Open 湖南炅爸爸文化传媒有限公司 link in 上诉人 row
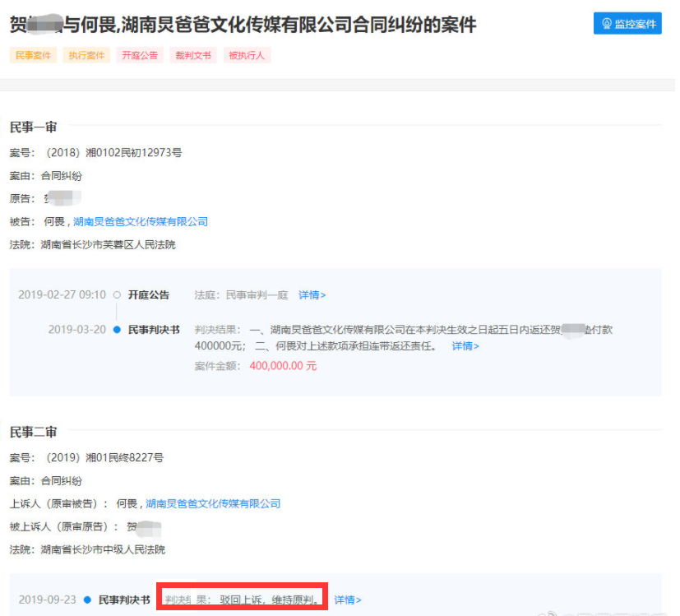Image resolution: width=680 pixels, height=616 pixels. coord(213,503)
